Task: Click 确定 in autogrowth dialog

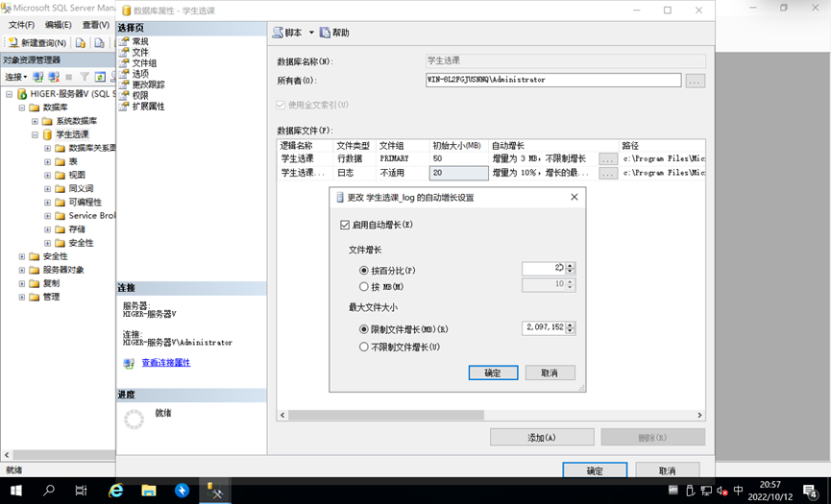Action: [493, 372]
